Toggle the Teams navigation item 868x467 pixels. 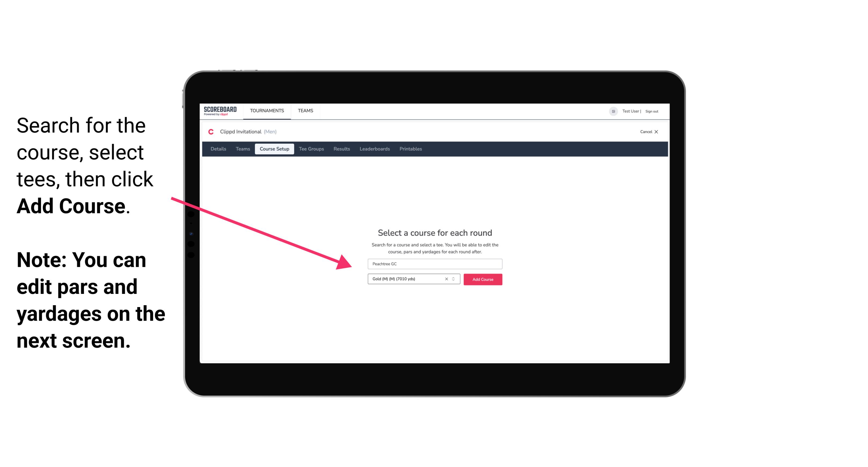coord(305,110)
